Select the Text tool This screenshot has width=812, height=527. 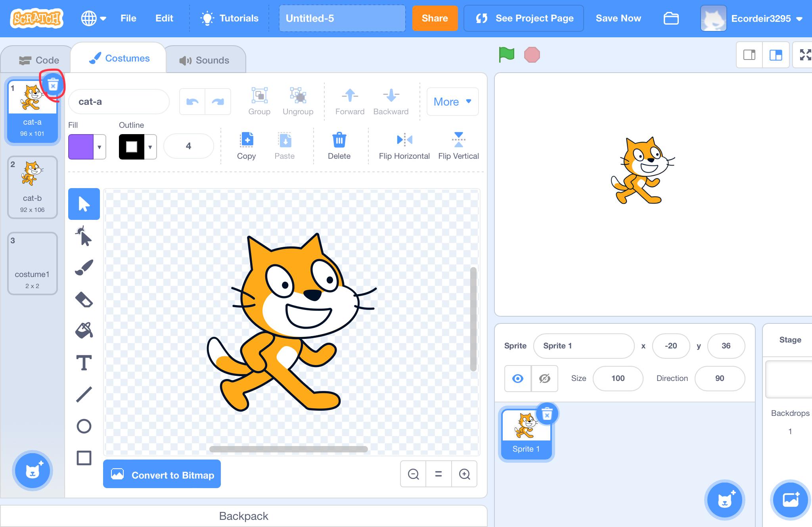click(84, 363)
